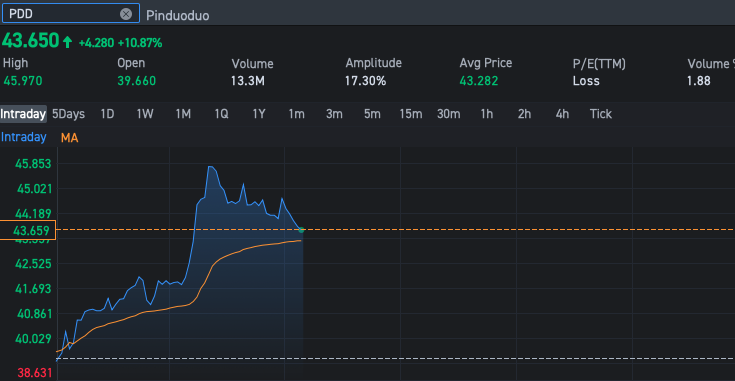Click the Volume value 13.3M

pos(248,81)
